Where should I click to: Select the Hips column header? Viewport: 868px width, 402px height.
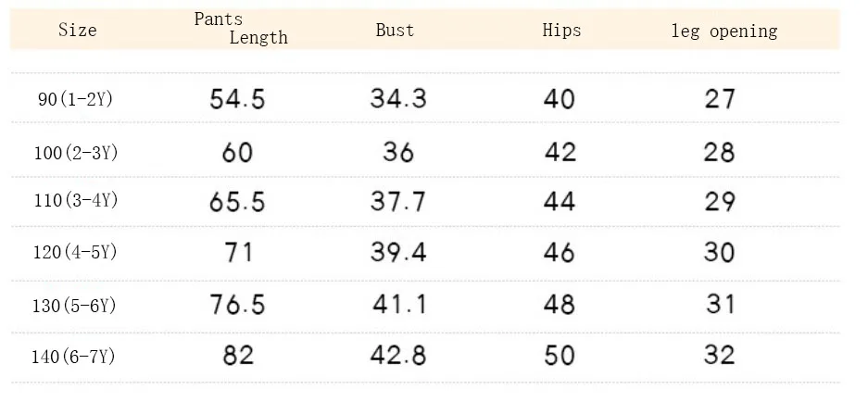click(561, 30)
